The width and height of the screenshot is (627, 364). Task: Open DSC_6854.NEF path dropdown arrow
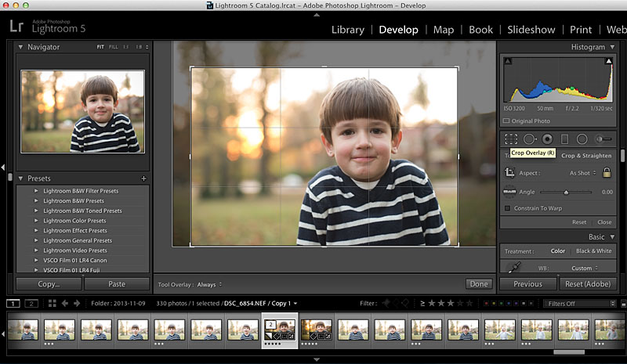295,304
